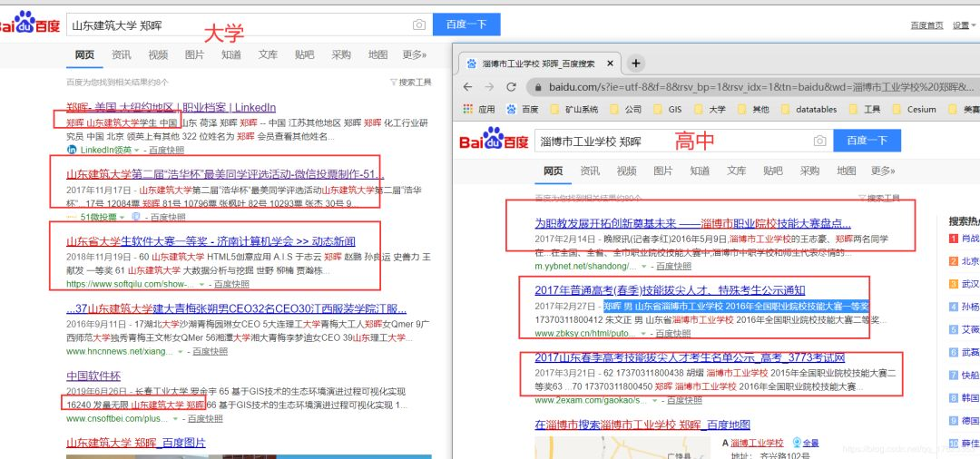Open a new Chrome tab
980x459 pixels.
click(635, 63)
